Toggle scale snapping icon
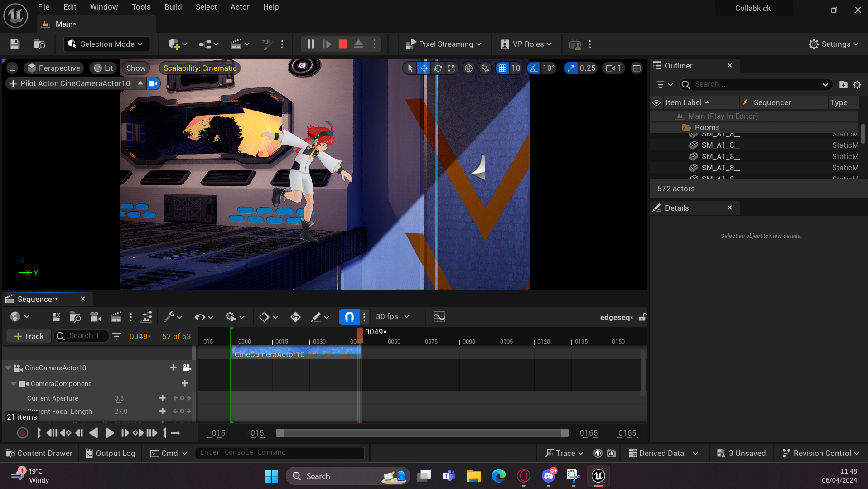Viewport: 868px width, 489px height. pos(571,68)
